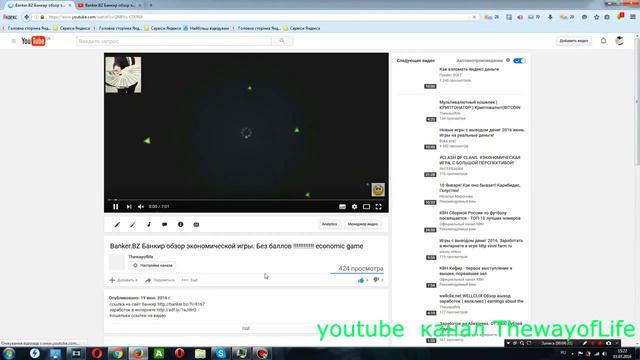Open the pencil video edit tool
The height and width of the screenshot is (360, 640).
[x=117, y=224]
